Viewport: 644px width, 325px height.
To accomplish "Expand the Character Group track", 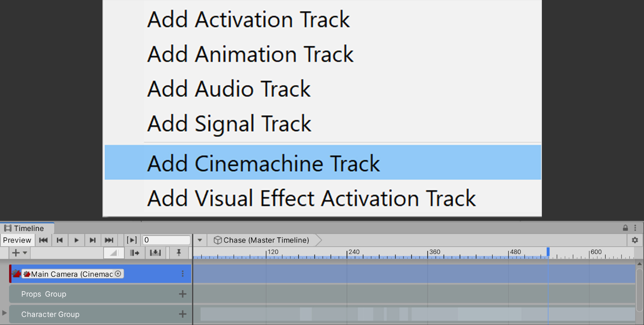I will 5,313.
